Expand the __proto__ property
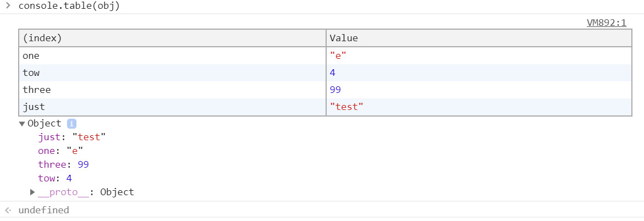This screenshot has height=221, width=644. coord(32,192)
